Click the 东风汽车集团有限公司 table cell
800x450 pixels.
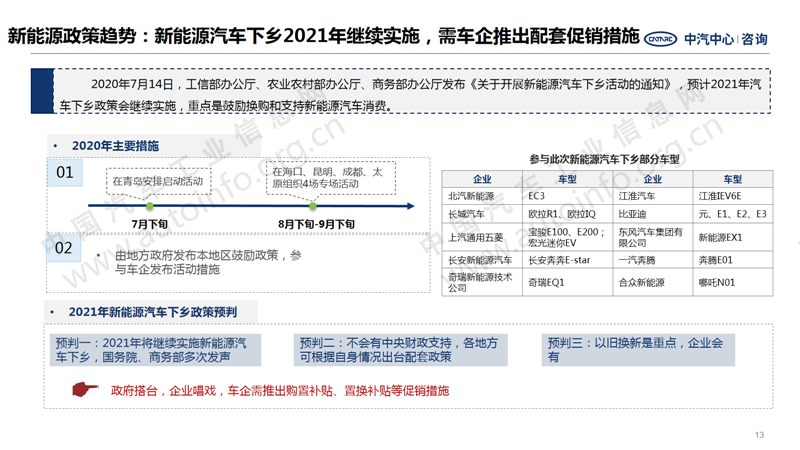[x=653, y=237]
